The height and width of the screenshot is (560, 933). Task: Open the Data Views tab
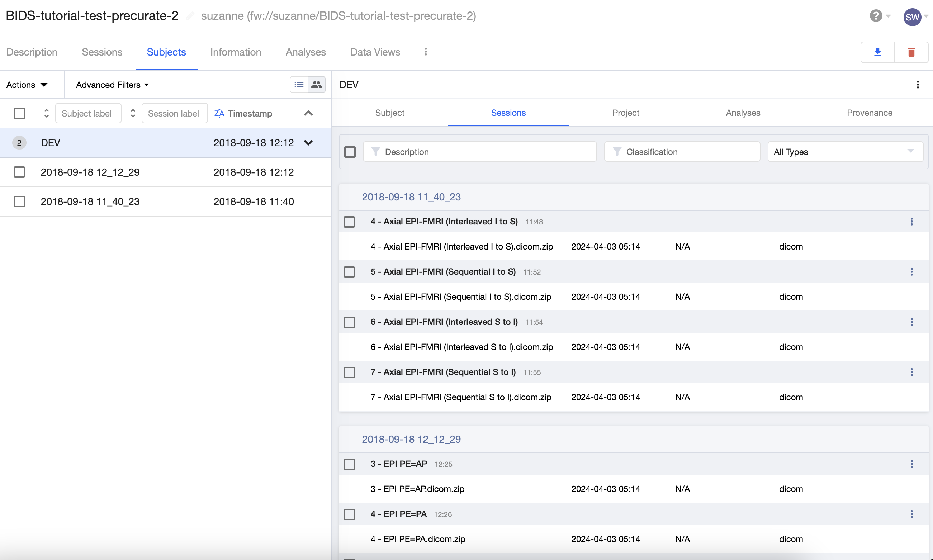click(375, 52)
